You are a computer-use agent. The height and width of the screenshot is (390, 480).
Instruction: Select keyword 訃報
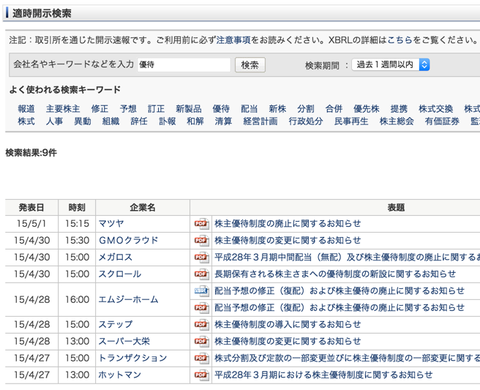pyautogui.click(x=167, y=121)
